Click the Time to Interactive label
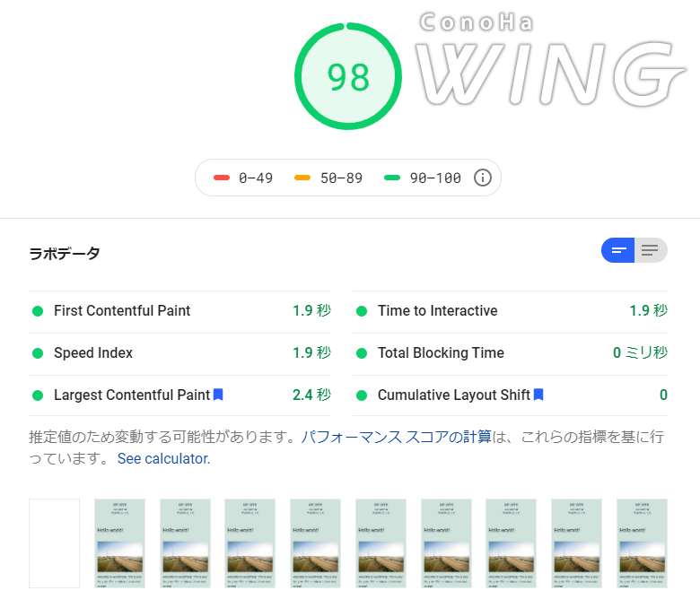 438,310
